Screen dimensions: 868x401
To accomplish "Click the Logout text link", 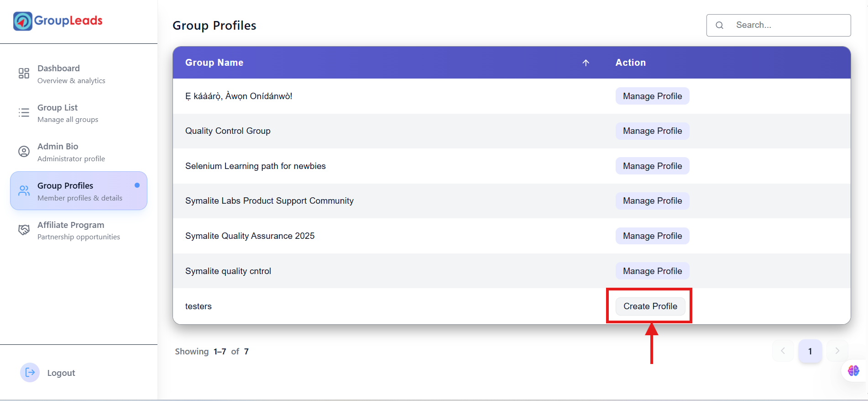I will tap(61, 373).
